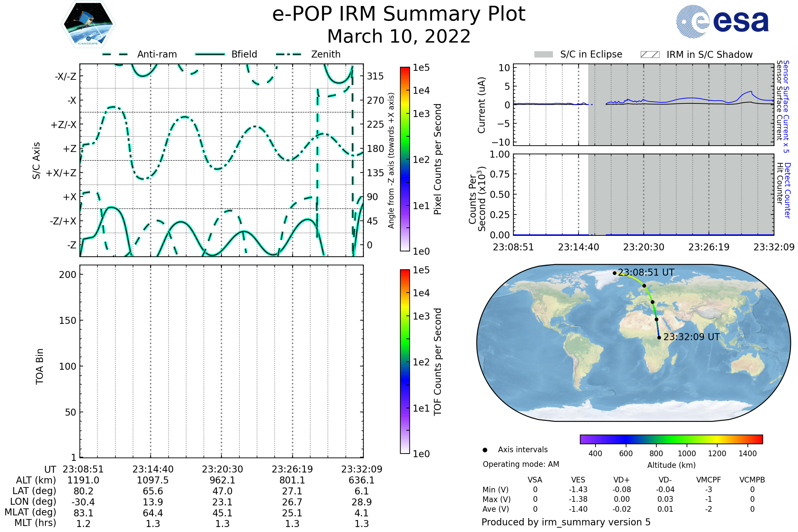Click the Anti-ram dashed legend line

point(115,54)
